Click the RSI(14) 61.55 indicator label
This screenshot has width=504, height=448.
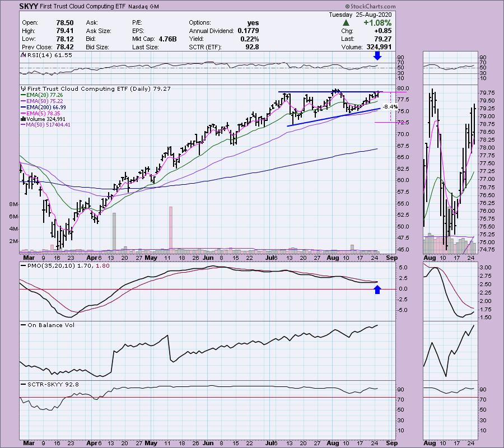click(46, 55)
